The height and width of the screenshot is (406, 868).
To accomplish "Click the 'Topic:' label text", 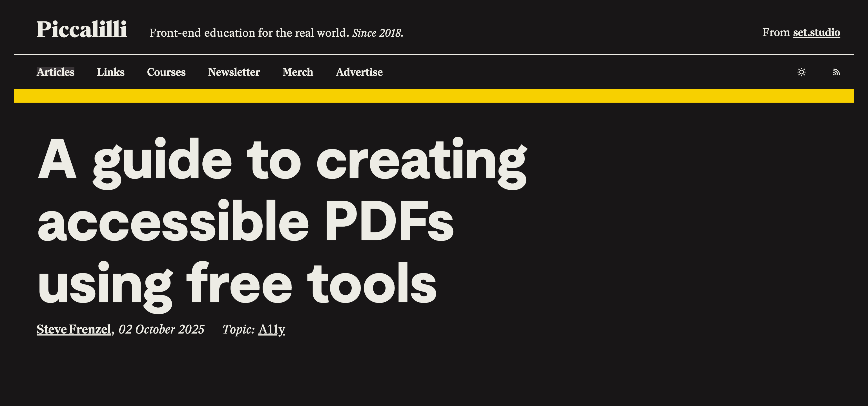I will coord(238,329).
